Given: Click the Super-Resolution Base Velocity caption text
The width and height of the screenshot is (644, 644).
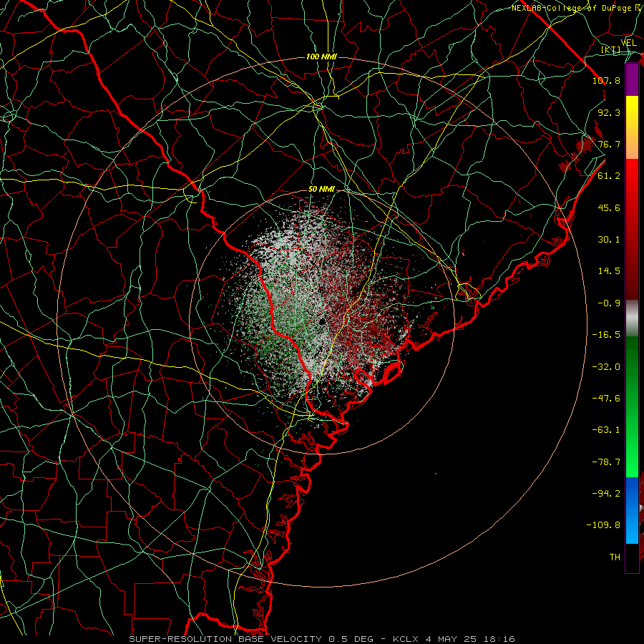Looking at the screenshot, I should (322, 639).
